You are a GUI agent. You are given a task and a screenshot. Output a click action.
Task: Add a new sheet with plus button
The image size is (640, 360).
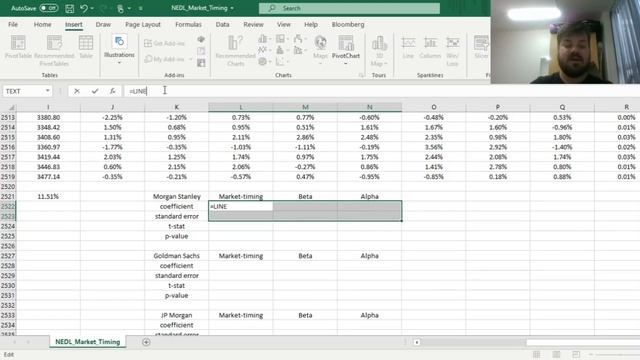[146, 342]
